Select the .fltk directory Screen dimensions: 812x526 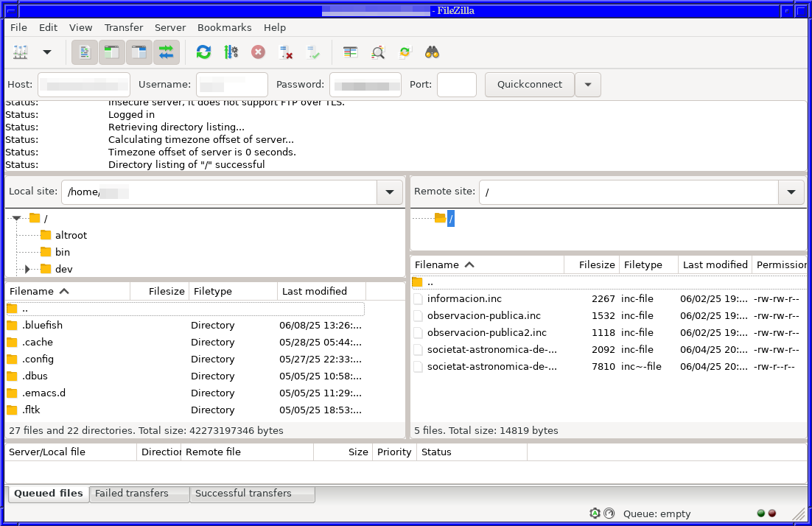point(186,410)
